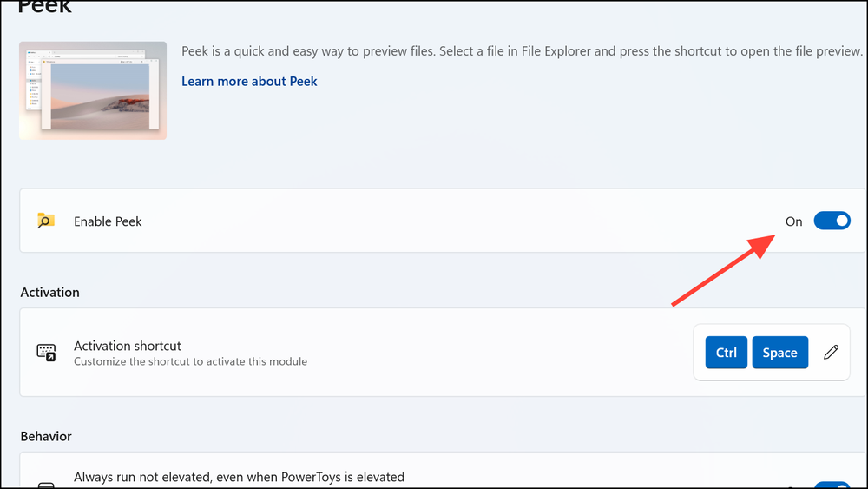Click the Activation section heading
Image resolution: width=868 pixels, height=489 pixels.
pos(49,293)
